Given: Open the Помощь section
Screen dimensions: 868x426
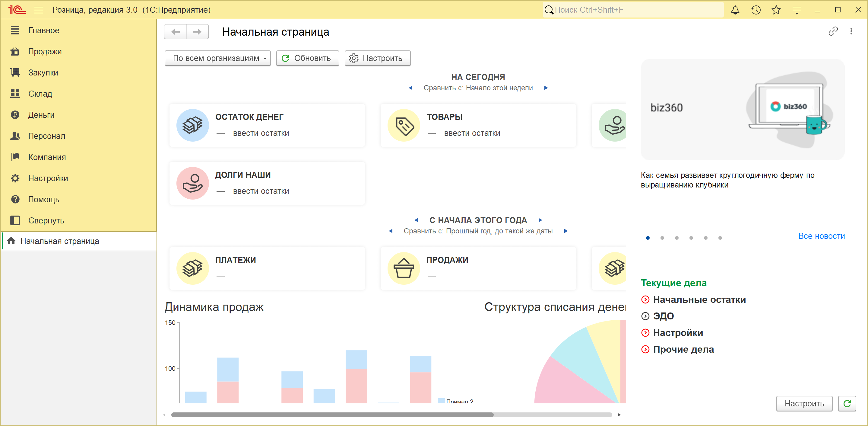Looking at the screenshot, I should tap(78, 199).
